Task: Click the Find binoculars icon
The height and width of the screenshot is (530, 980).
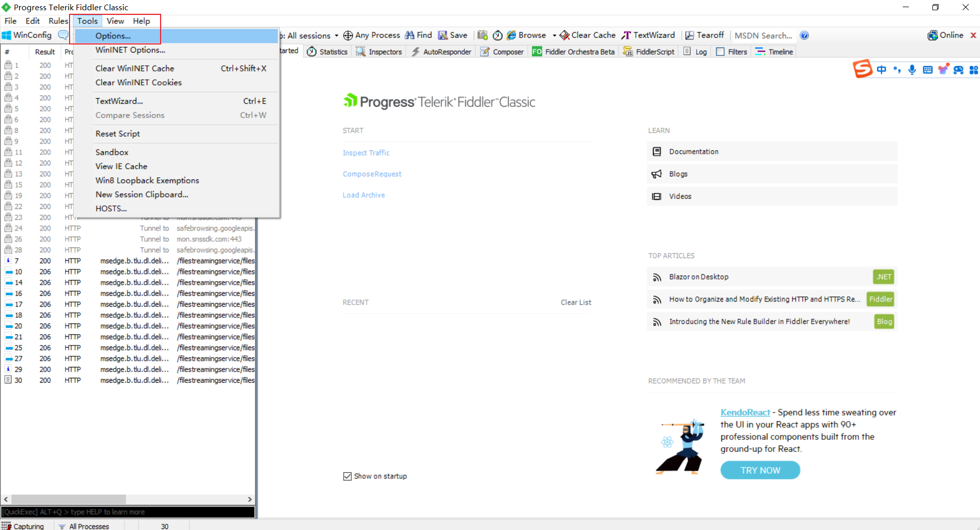Action: 410,35
